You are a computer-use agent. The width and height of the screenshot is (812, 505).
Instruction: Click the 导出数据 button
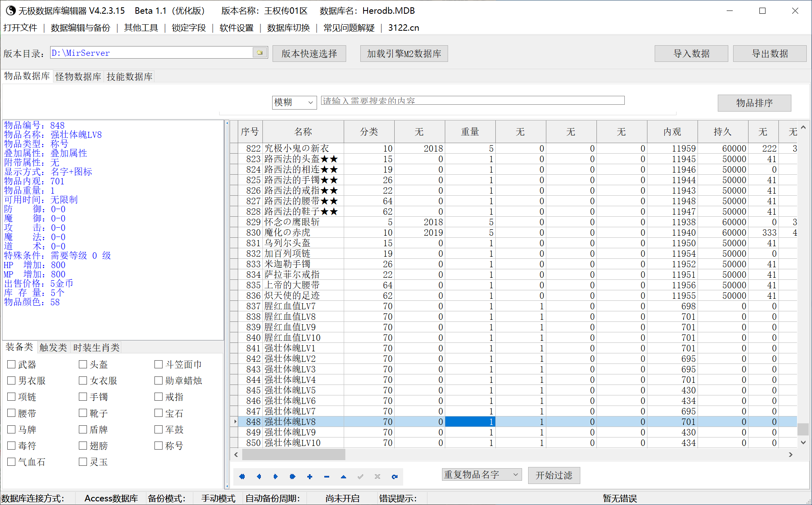(x=770, y=53)
